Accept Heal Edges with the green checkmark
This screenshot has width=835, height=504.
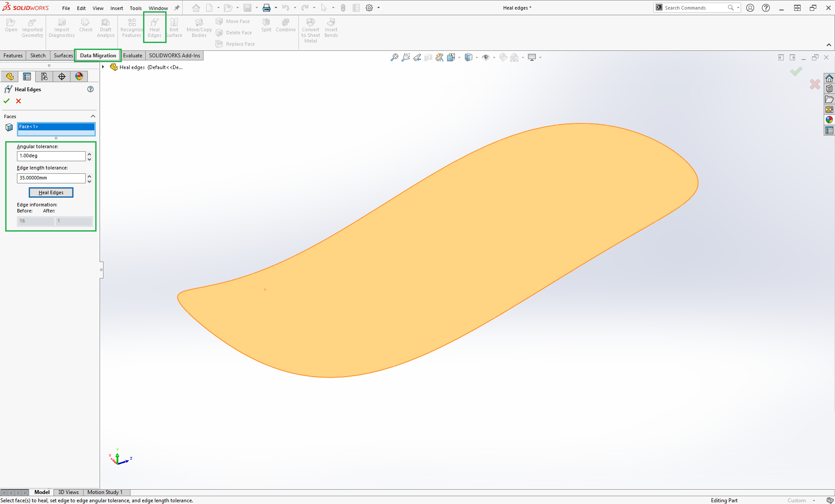point(7,101)
